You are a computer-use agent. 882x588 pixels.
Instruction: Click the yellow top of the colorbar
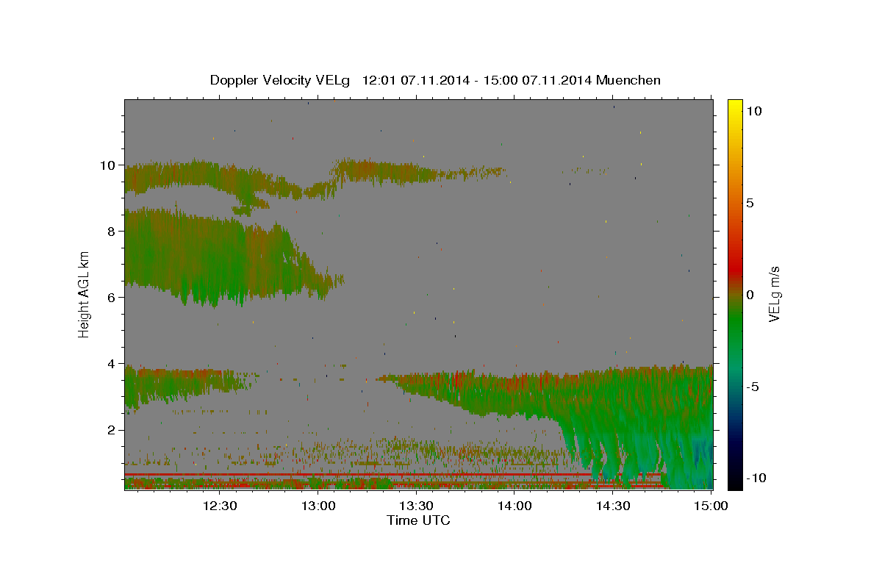coord(735,107)
